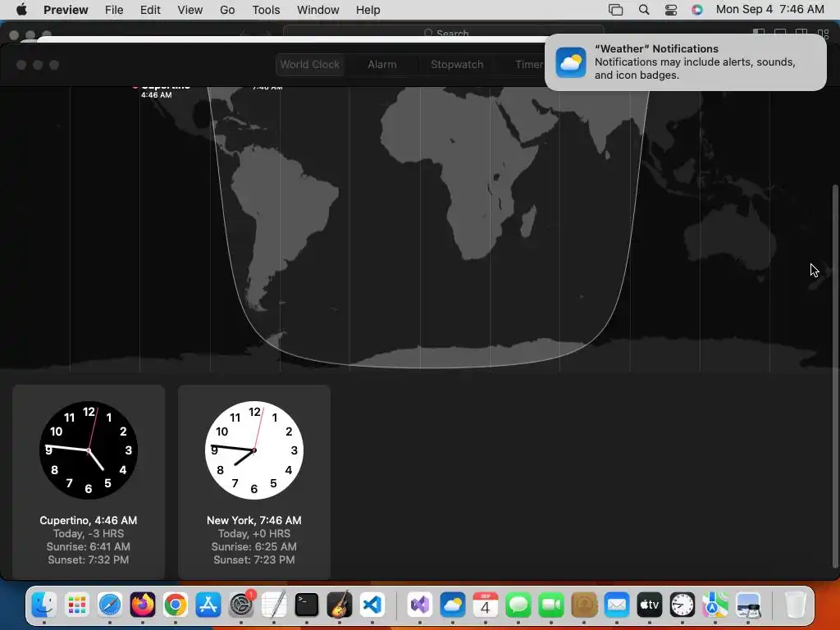Open the App Store Dock icon
This screenshot has width=840, height=630.
(208, 605)
